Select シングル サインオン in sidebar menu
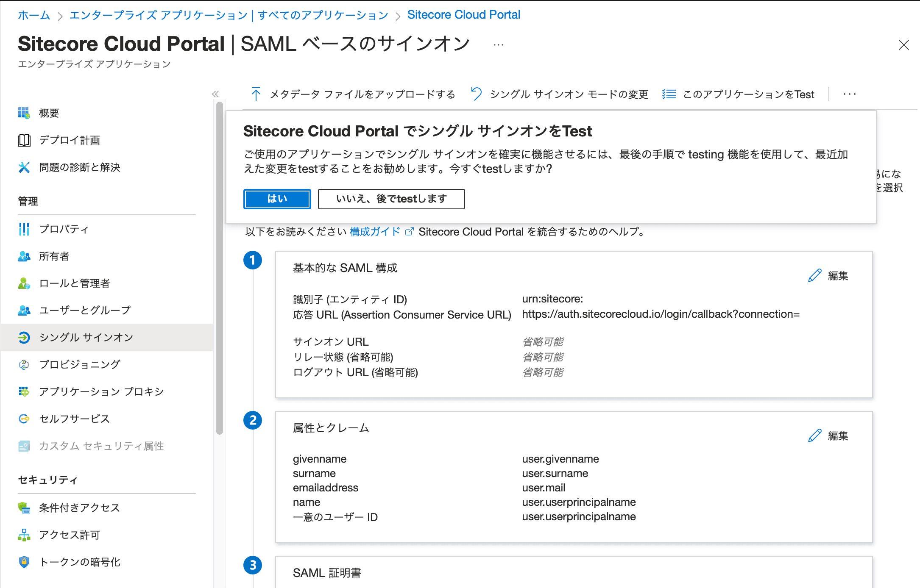920x588 pixels. point(86,338)
